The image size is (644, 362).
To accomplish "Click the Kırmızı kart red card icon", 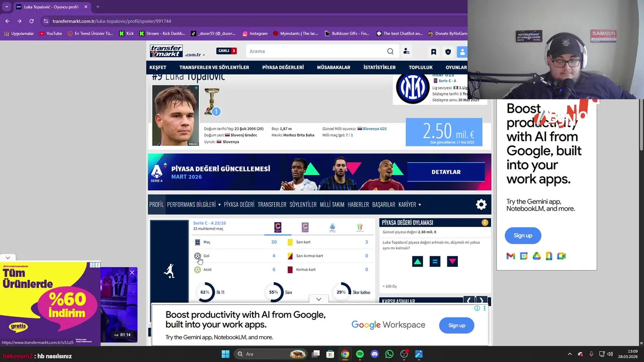I will [290, 269].
